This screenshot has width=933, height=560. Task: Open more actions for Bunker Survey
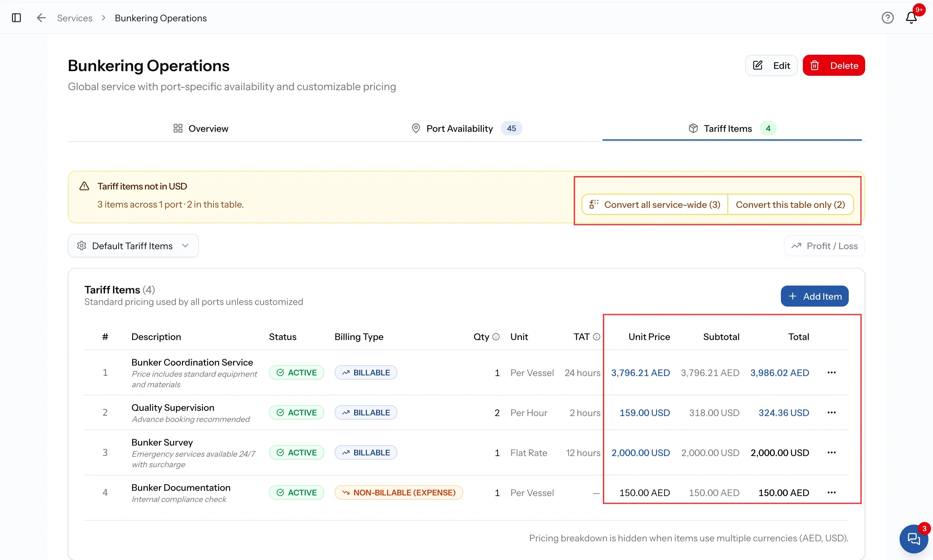831,452
